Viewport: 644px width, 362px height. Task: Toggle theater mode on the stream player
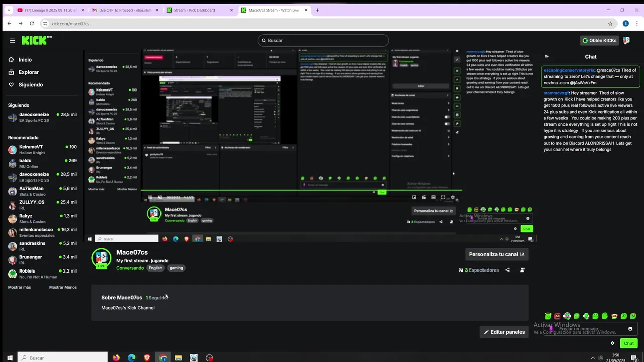(433, 197)
